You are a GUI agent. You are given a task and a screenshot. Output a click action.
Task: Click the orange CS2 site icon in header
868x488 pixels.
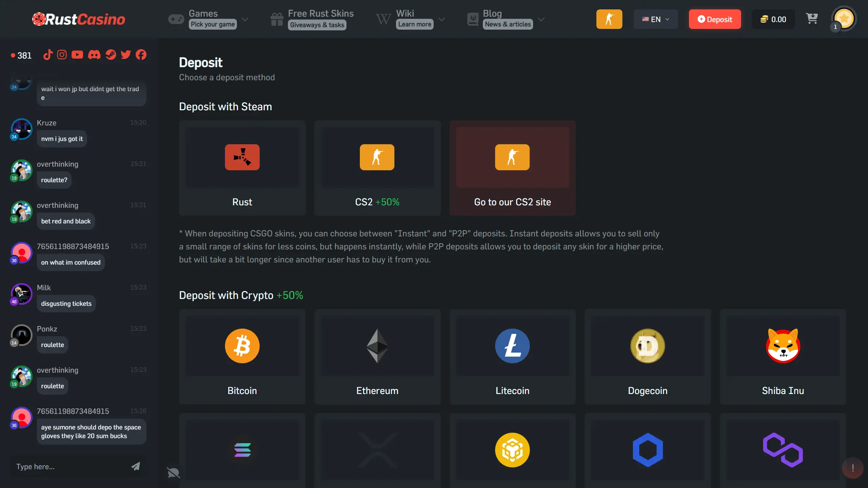tap(609, 19)
